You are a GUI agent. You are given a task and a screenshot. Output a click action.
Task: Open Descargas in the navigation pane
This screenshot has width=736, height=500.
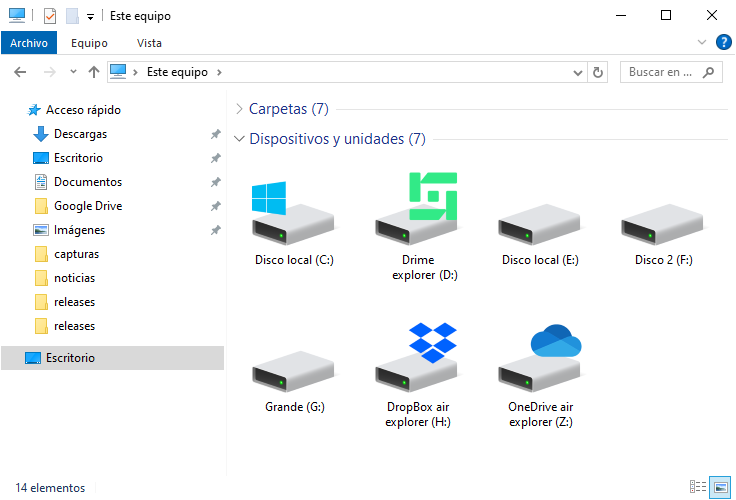click(80, 134)
